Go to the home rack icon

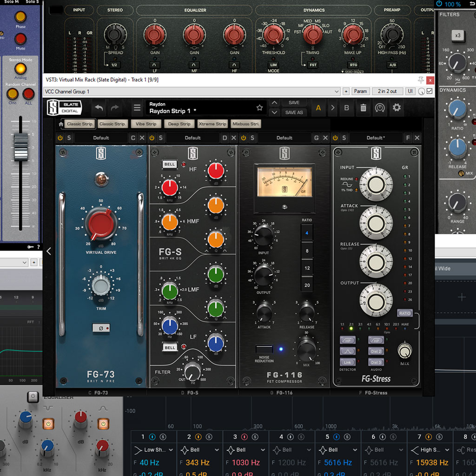point(61,124)
